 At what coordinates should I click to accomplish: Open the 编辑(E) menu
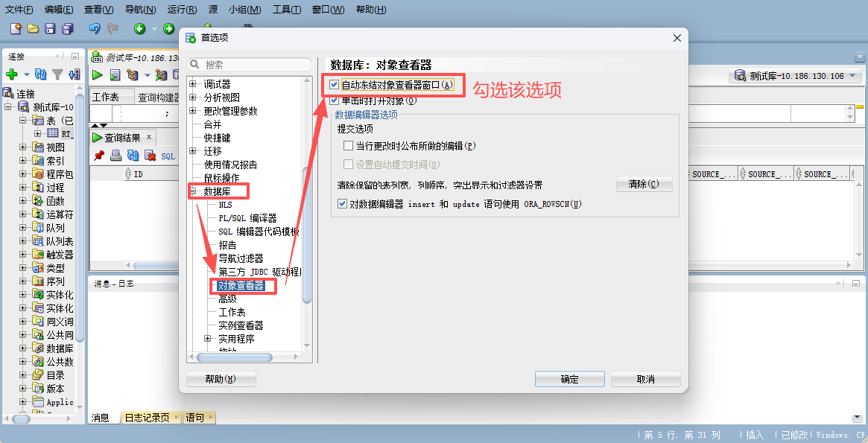coord(59,10)
